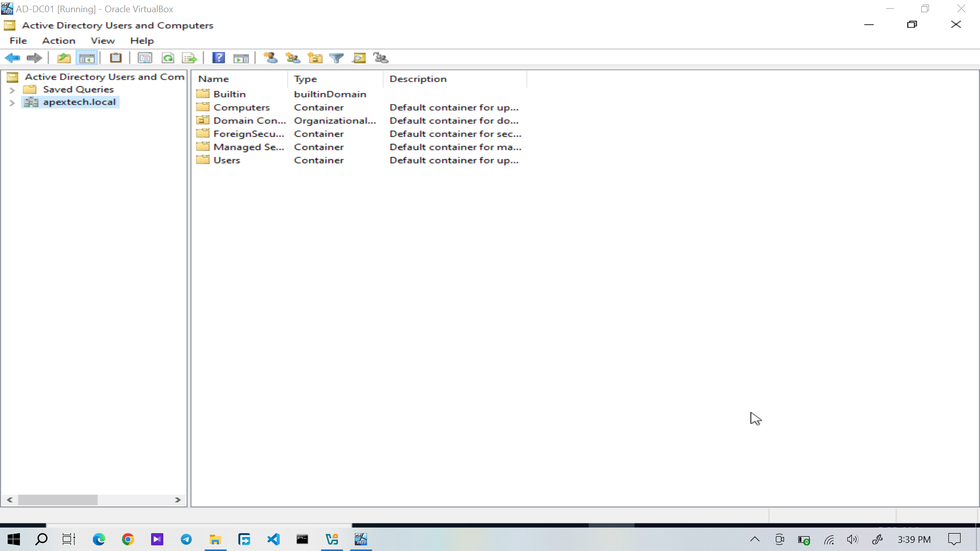Click the Domain Controllers OU icon
980x551 pixels.
pyautogui.click(x=203, y=120)
